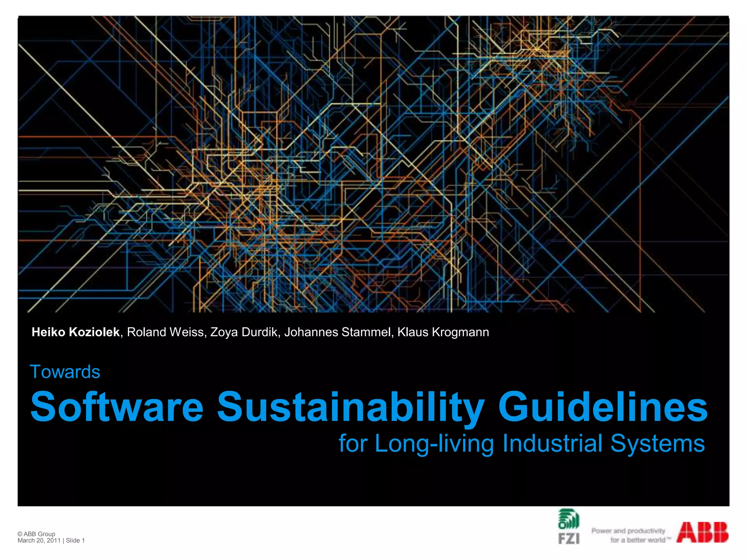Click the FZI logo
Image resolution: width=747 pixels, height=560 pixels.
(569, 526)
